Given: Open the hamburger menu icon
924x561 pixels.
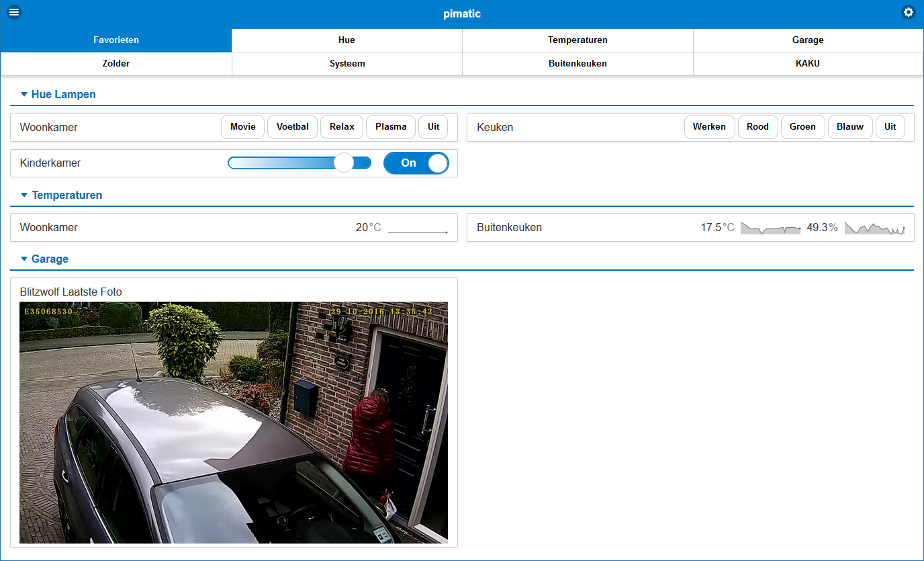Looking at the screenshot, I should 14,12.
